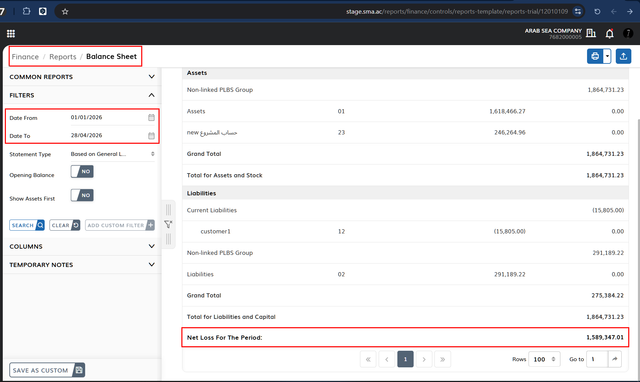Open the Statement Type dropdown
Screen dimensions: 640x382
coord(113,154)
